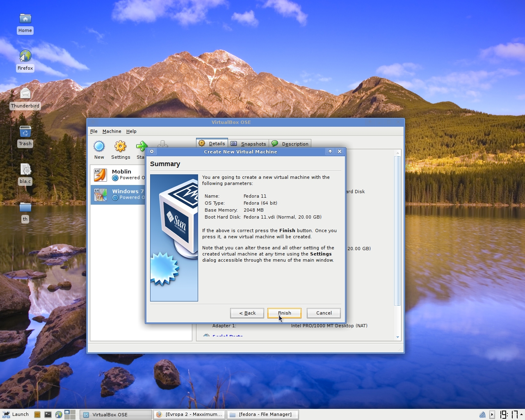Select the Moblin virtual machine icon

point(100,175)
